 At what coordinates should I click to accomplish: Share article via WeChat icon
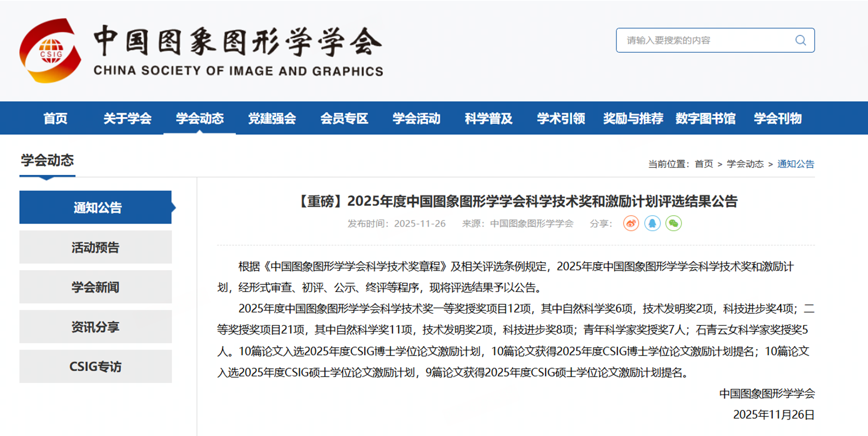click(x=673, y=223)
